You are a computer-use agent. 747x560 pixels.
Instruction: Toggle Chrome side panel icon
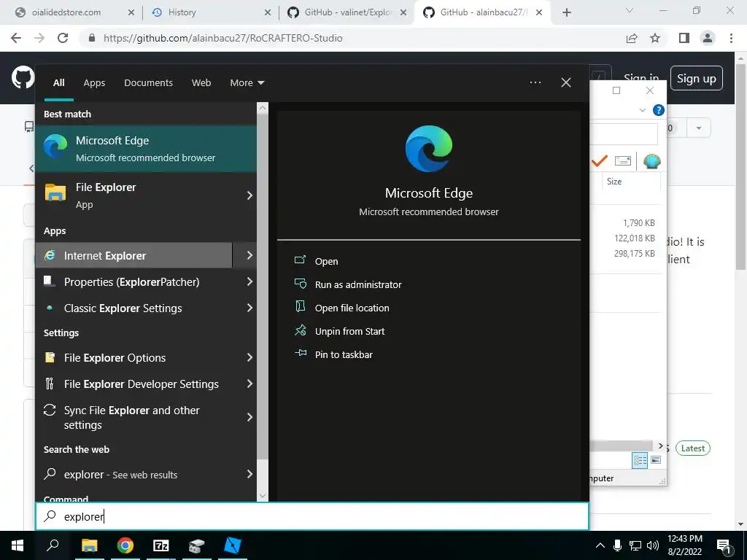[x=684, y=38]
